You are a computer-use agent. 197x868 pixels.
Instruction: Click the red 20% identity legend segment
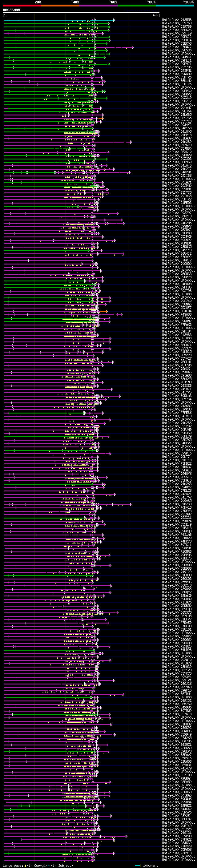(22, 6)
